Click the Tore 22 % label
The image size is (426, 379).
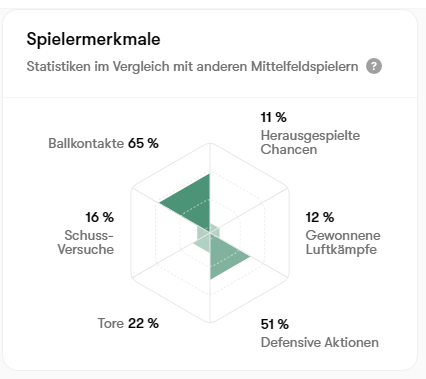click(128, 323)
